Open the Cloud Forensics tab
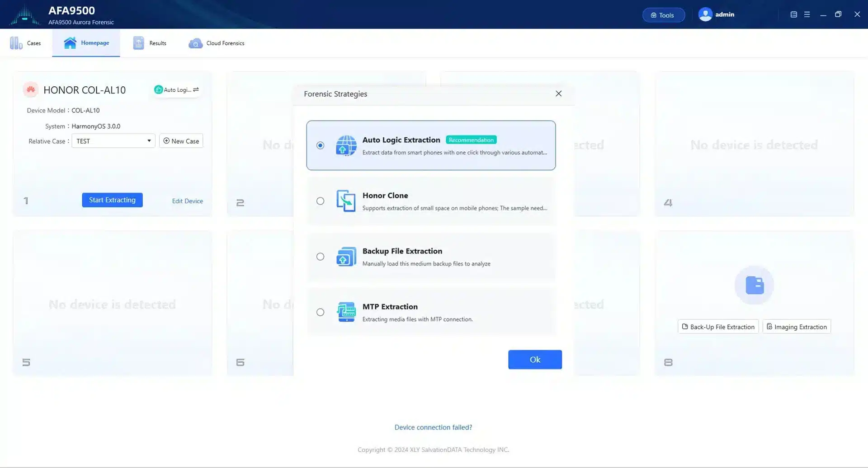This screenshot has height=468, width=868. [x=217, y=43]
